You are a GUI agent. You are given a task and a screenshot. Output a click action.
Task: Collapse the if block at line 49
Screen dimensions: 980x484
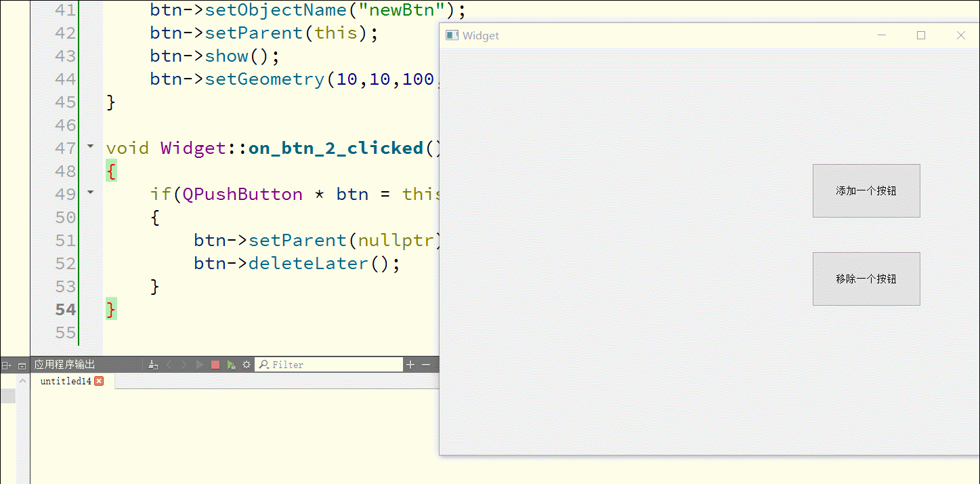91,193
